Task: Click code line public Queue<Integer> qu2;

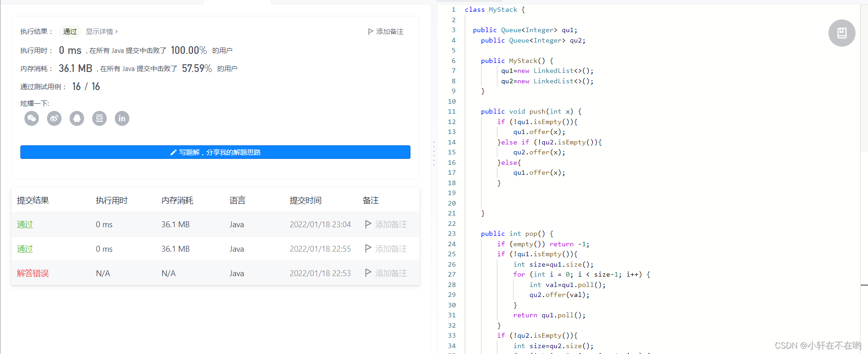Action: pyautogui.click(x=533, y=40)
